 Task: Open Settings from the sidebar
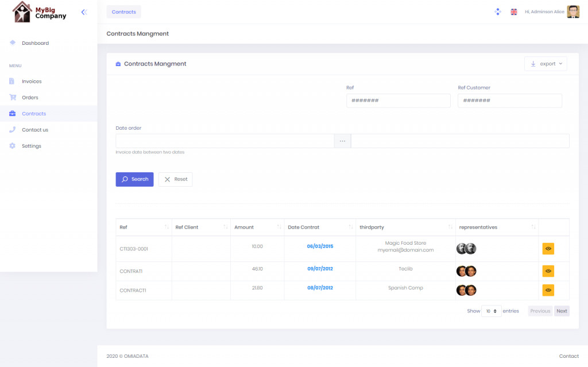click(32, 146)
